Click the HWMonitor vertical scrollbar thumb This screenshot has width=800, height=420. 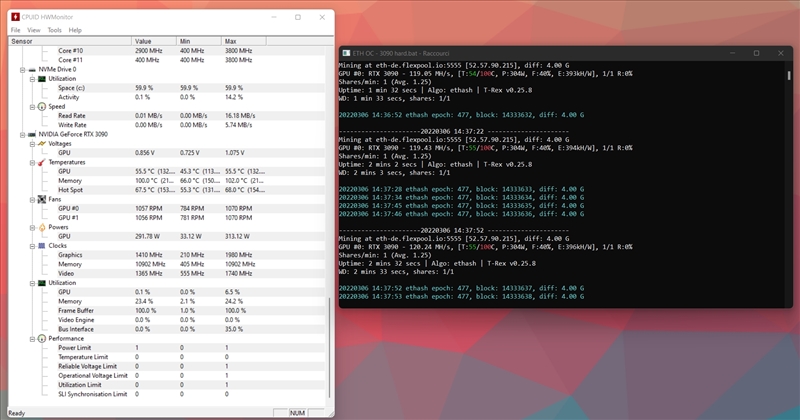pos(329,348)
